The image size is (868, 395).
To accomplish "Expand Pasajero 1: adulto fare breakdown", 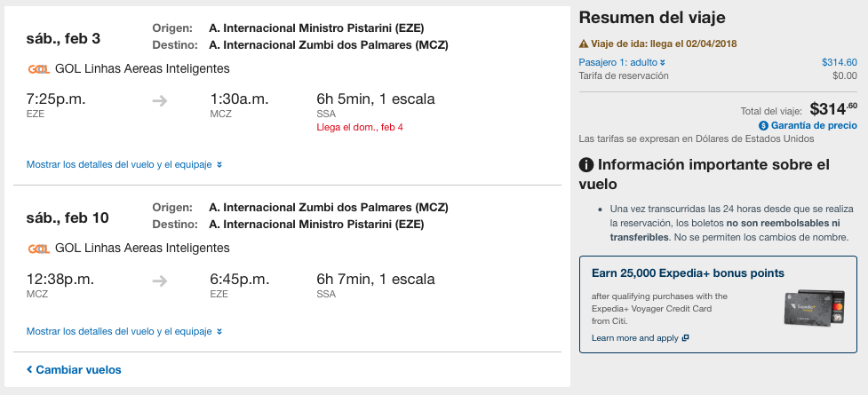I will point(622,62).
